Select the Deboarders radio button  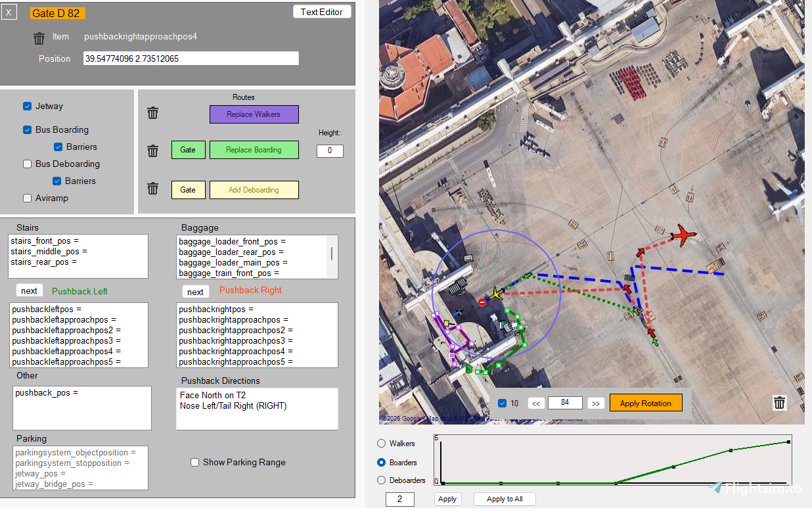381,480
